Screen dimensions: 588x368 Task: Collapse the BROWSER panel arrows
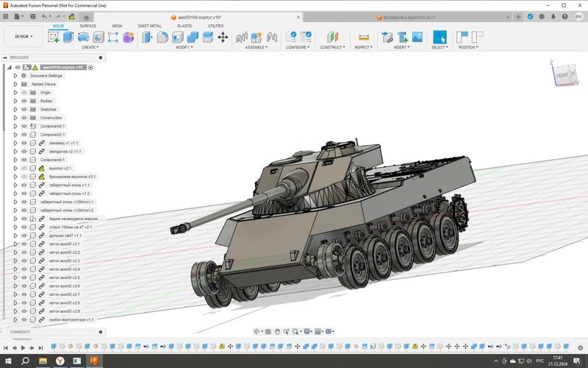click(x=5, y=58)
